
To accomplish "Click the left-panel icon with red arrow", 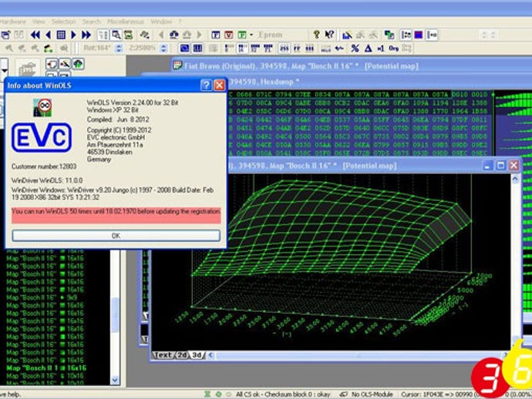I will (52, 64).
